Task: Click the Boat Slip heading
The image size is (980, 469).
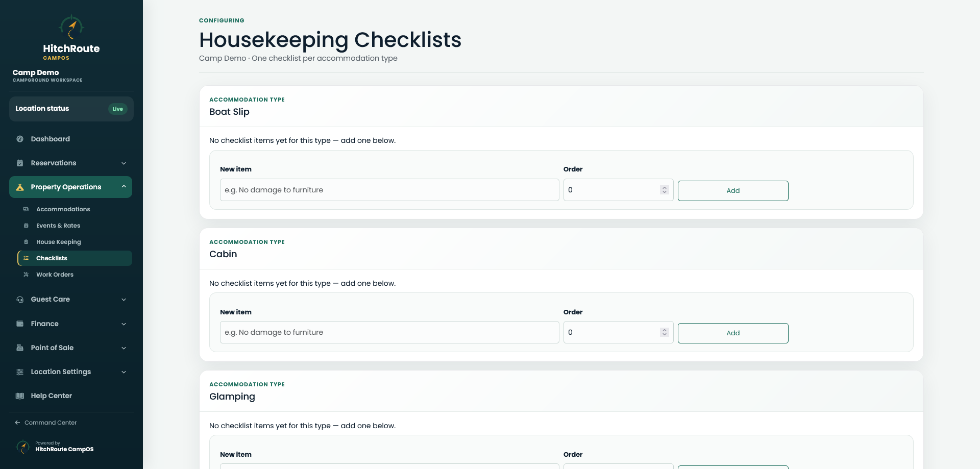Action: 229,112
